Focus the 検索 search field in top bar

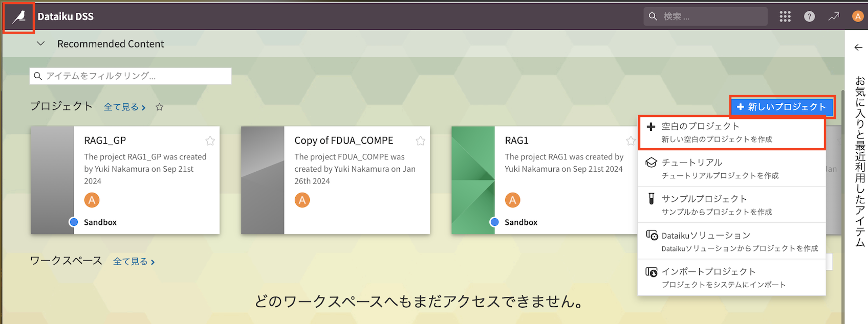(705, 16)
